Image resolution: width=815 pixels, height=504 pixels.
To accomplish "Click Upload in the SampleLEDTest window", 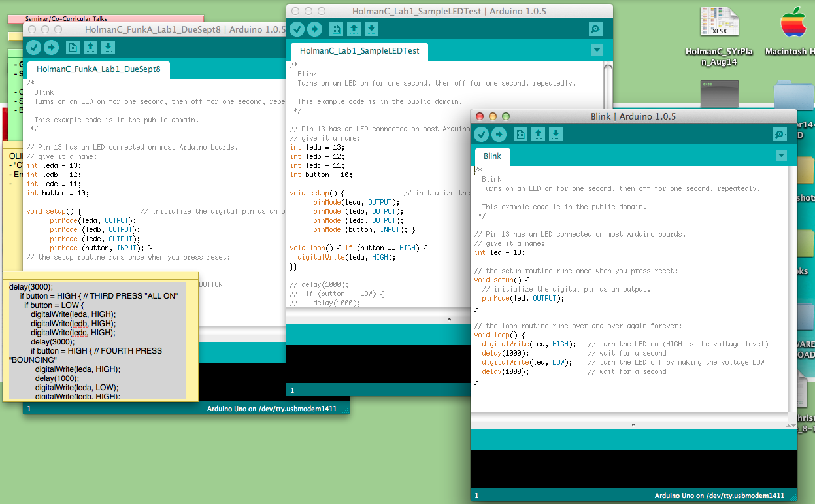I will (314, 29).
